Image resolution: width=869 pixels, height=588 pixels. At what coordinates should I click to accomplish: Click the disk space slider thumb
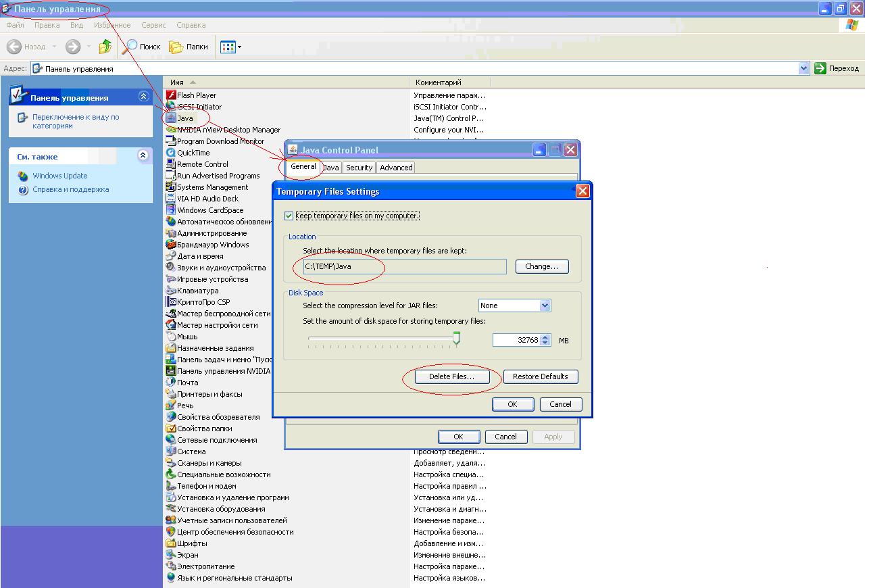456,338
